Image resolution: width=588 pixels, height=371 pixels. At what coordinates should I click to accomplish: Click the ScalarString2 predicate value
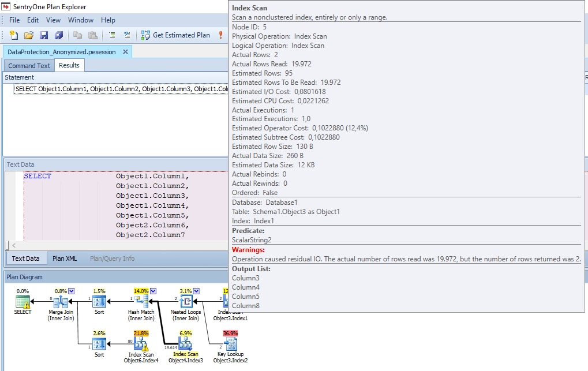pos(252,240)
